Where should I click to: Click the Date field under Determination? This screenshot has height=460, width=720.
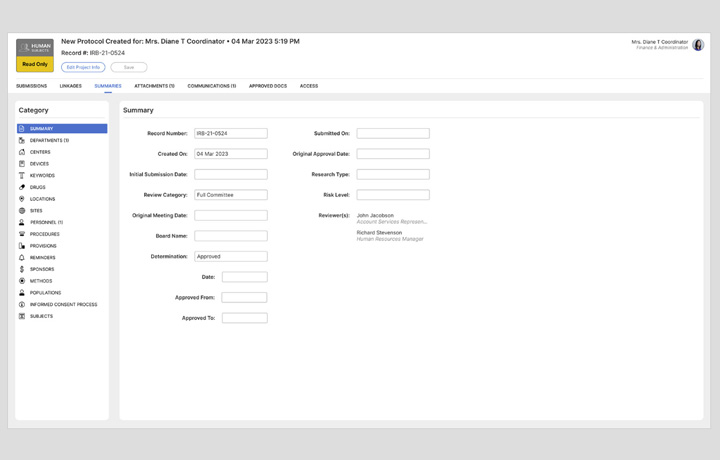[245, 277]
